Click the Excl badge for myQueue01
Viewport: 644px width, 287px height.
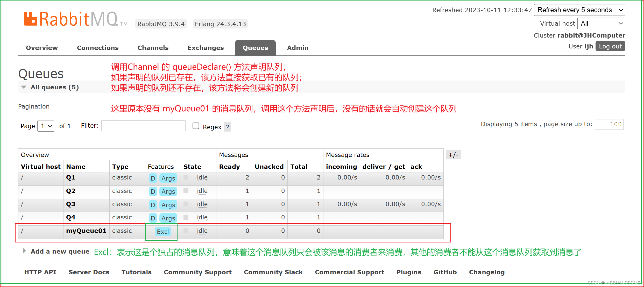[x=163, y=232]
